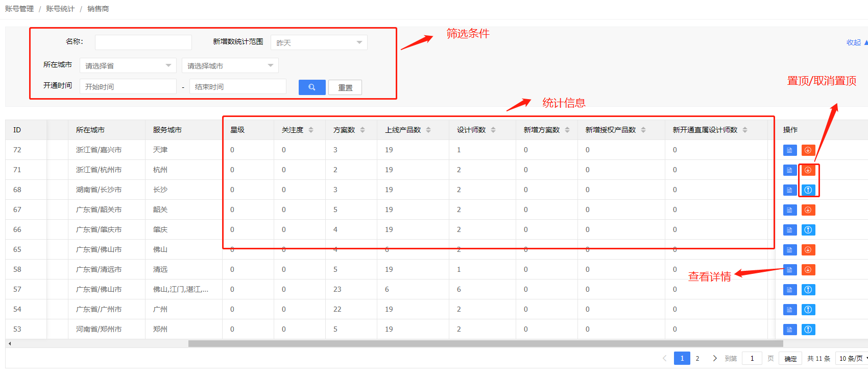Image resolution: width=868 pixels, height=373 pixels.
Task: Open the 10 条/页 page size dropdown
Action: pyautogui.click(x=851, y=359)
